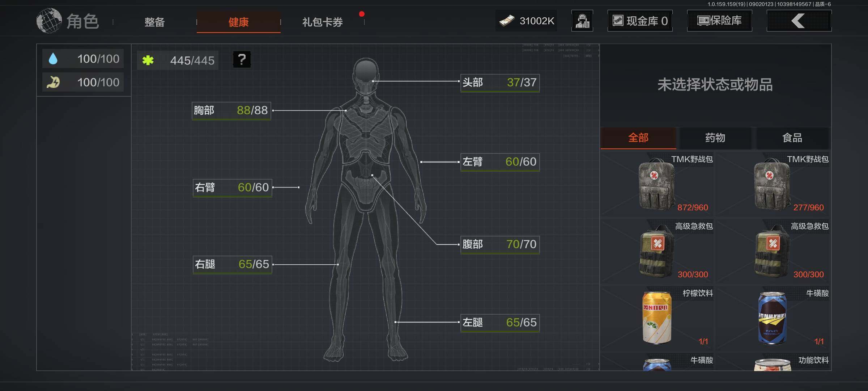Select the 右腿 right leg health box

tap(232, 265)
